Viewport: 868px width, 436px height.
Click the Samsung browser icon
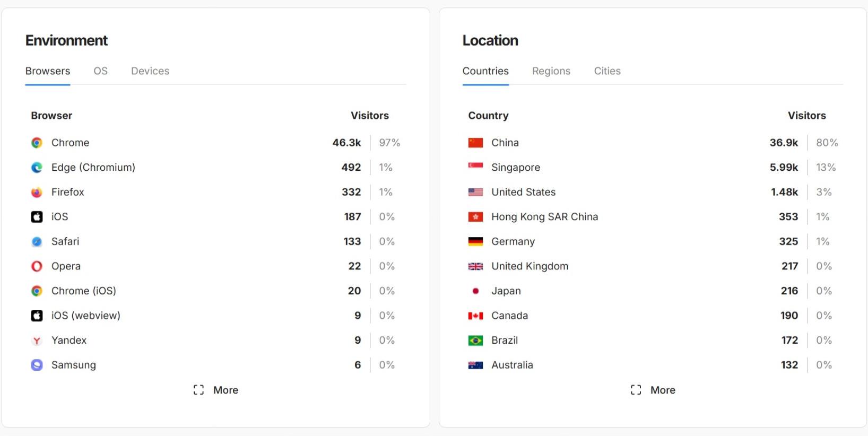[x=37, y=365]
